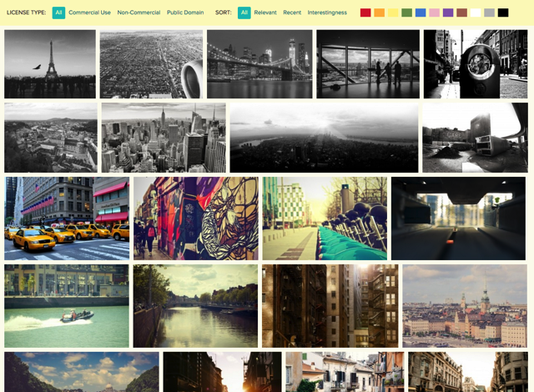Viewport: 534px width, 392px height.
Task: Click the black color swatch
Action: 502,13
